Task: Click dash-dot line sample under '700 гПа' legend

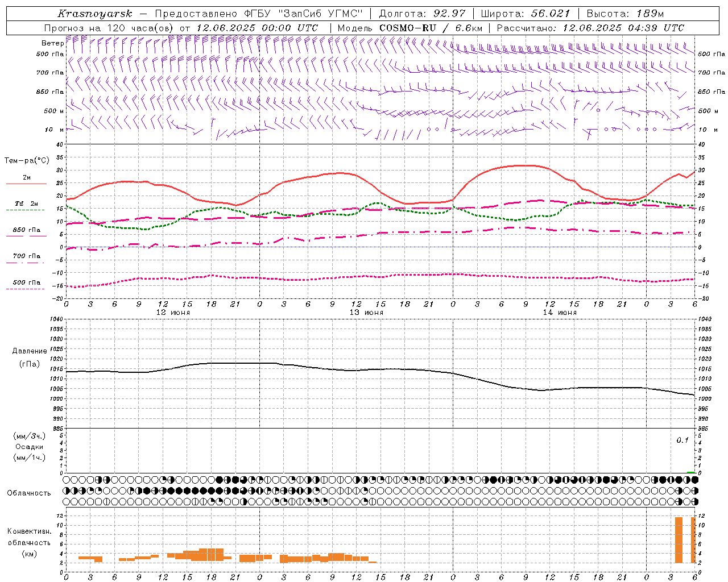Action: click(x=26, y=263)
